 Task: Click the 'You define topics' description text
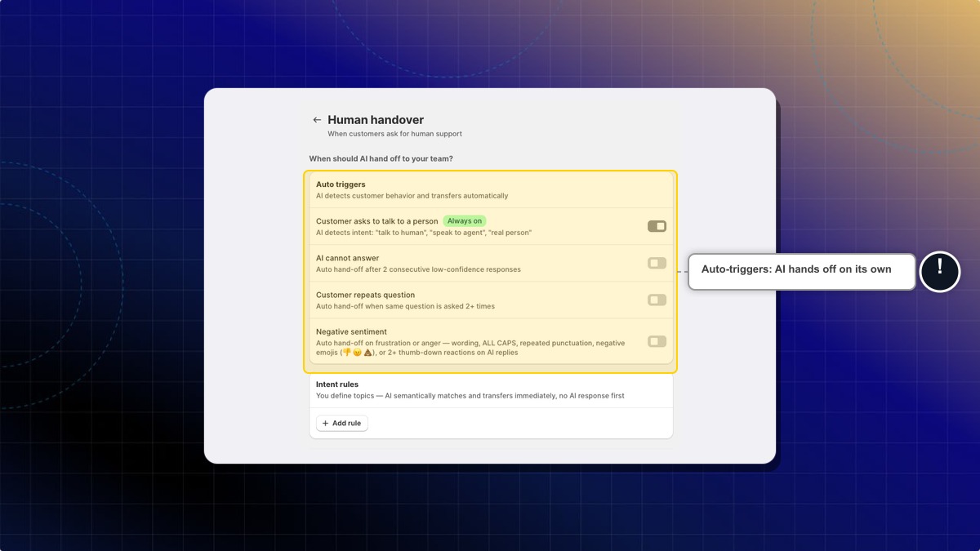click(470, 396)
